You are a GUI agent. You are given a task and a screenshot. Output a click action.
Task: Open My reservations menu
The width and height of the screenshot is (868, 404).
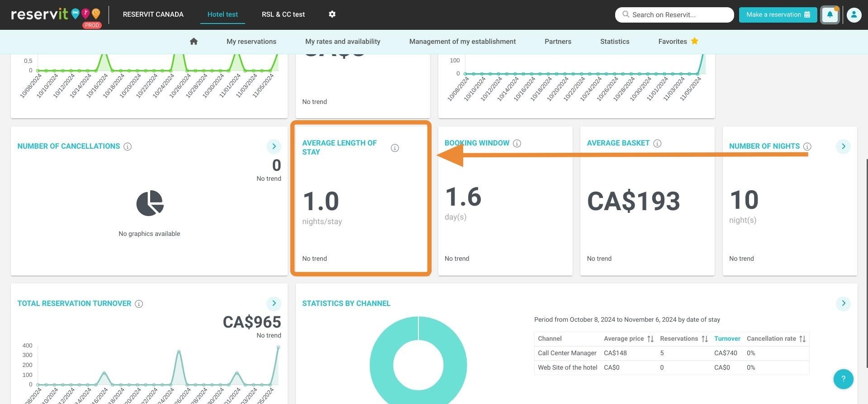click(251, 42)
